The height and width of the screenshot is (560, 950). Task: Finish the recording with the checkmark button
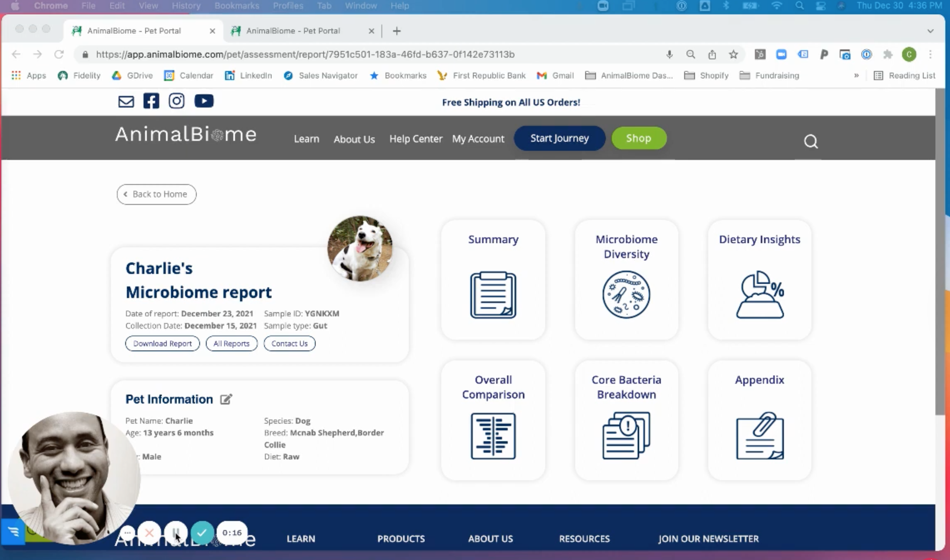202,532
